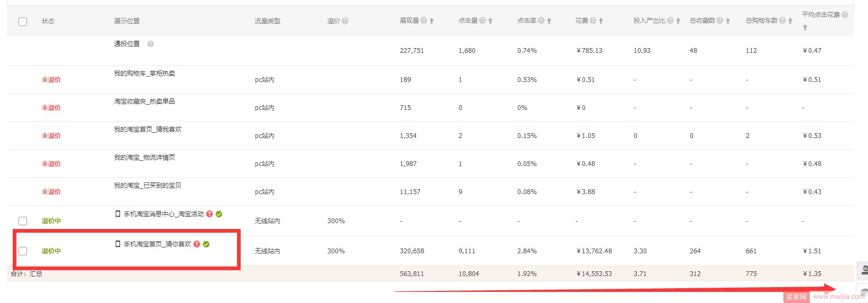This screenshot has width=868, height=303.
Task: Check the 手机淘宝首页_猜你喜欢 row checkbox
Action: pyautogui.click(x=23, y=251)
